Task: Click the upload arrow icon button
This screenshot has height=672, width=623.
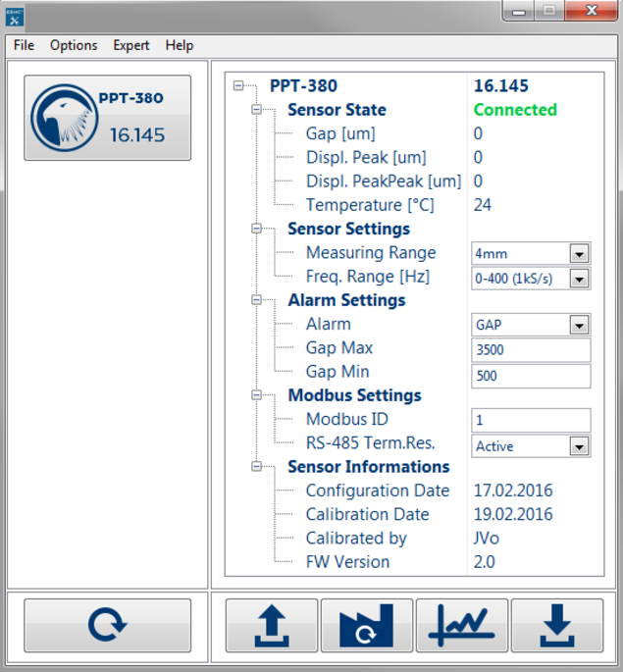Action: 271,626
